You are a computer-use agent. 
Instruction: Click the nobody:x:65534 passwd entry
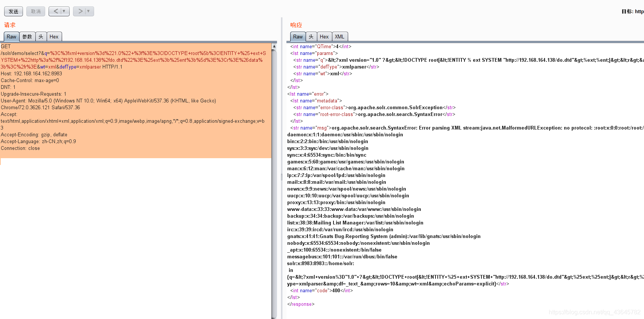click(358, 243)
